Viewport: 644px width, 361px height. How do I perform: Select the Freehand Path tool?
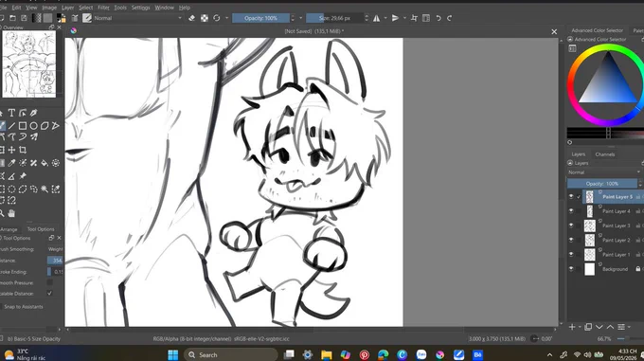11,136
